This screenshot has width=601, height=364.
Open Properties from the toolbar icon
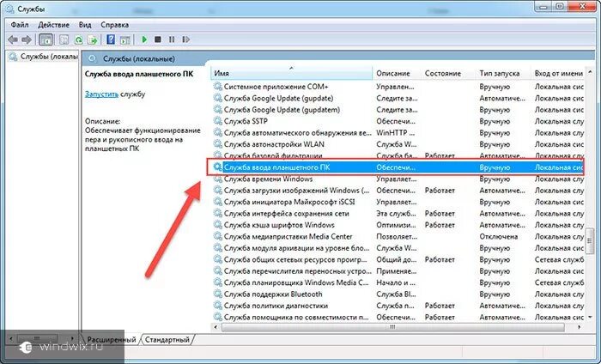[x=64, y=39]
